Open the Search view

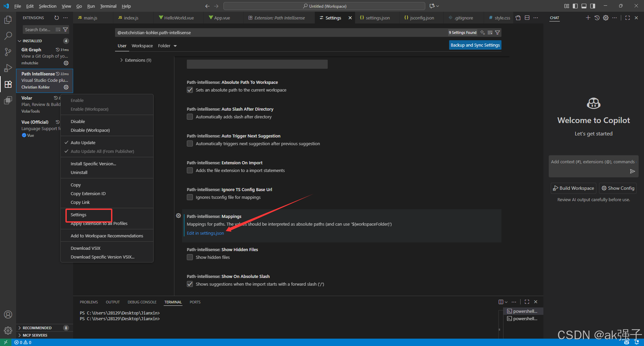pos(8,36)
